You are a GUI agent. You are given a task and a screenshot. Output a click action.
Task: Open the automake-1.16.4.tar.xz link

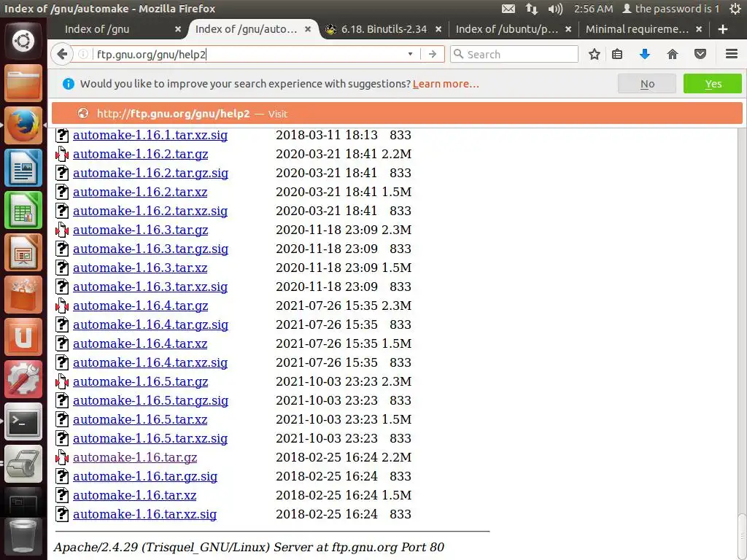tap(140, 344)
